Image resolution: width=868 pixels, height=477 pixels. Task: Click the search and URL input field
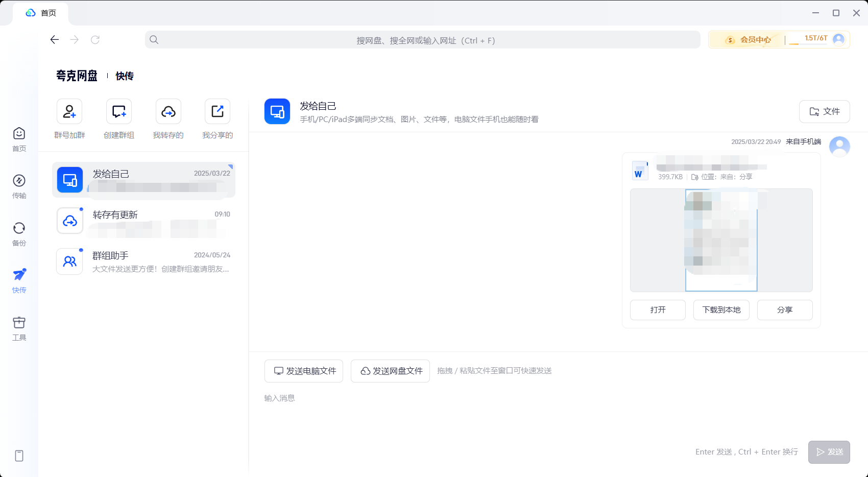tap(423, 40)
